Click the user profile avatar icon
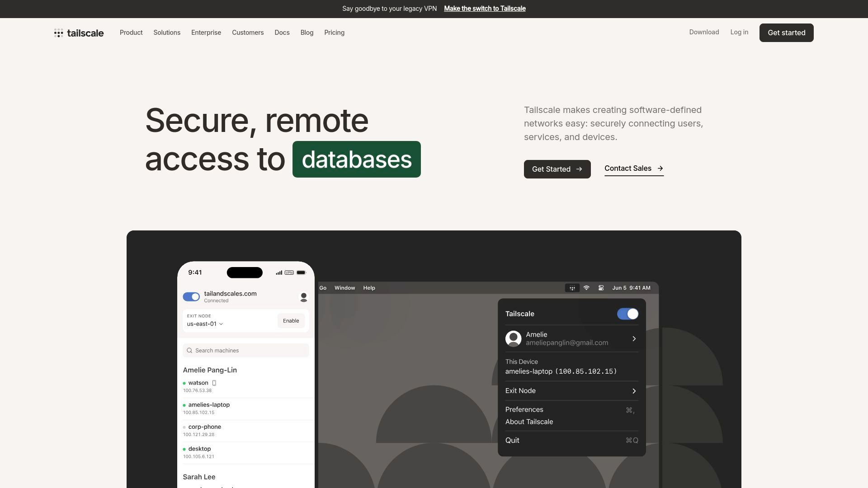This screenshot has height=488, width=868. [x=302, y=297]
